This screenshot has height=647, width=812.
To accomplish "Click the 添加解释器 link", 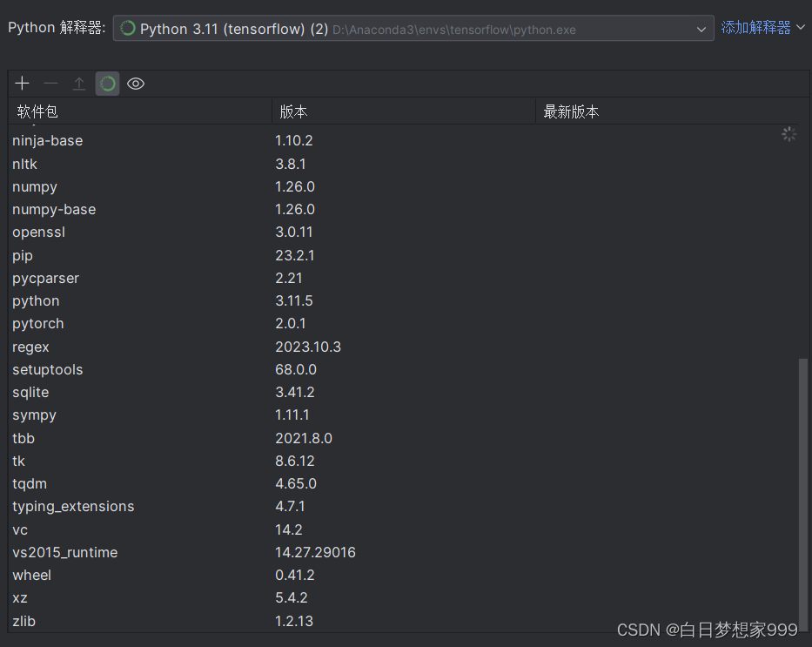I will (x=755, y=28).
